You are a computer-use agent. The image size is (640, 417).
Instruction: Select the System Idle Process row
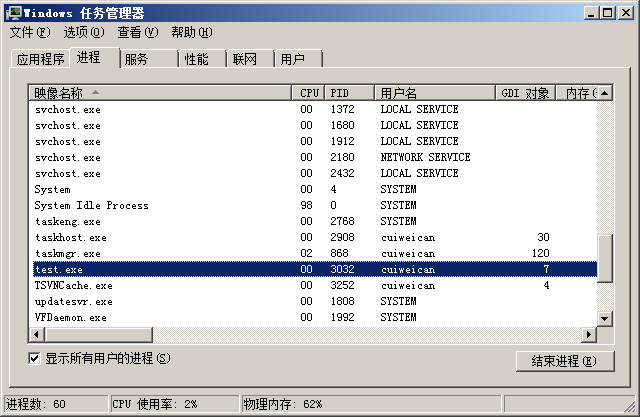[315, 205]
